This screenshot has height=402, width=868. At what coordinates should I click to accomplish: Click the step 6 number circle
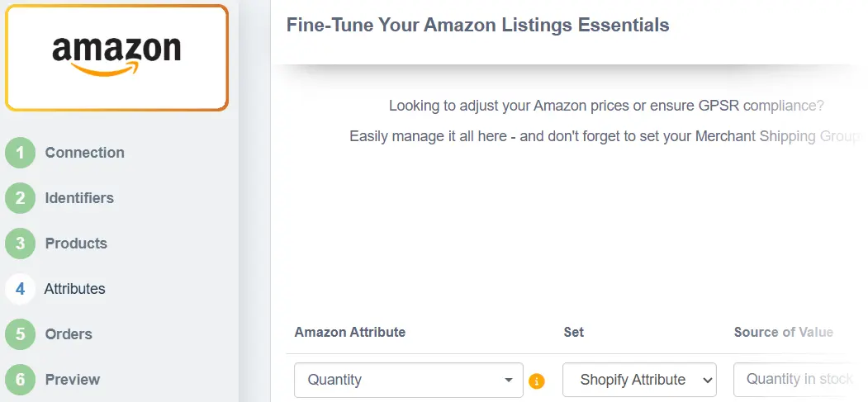(21, 380)
